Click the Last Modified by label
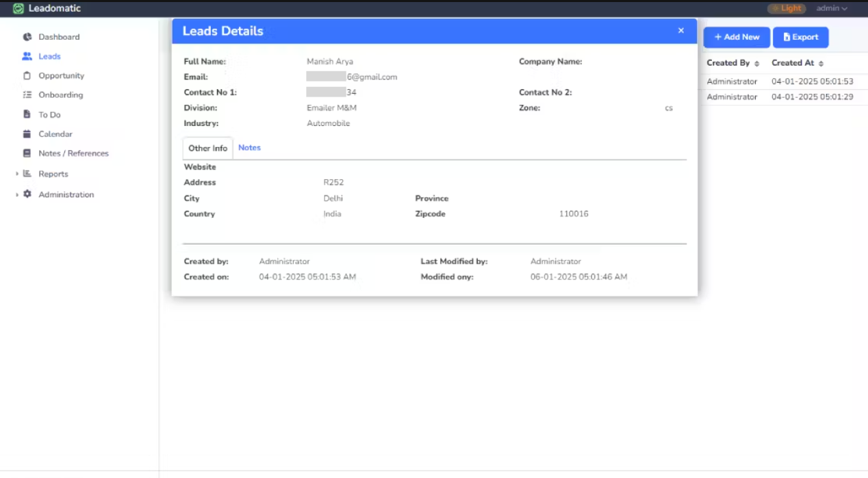 click(x=454, y=262)
